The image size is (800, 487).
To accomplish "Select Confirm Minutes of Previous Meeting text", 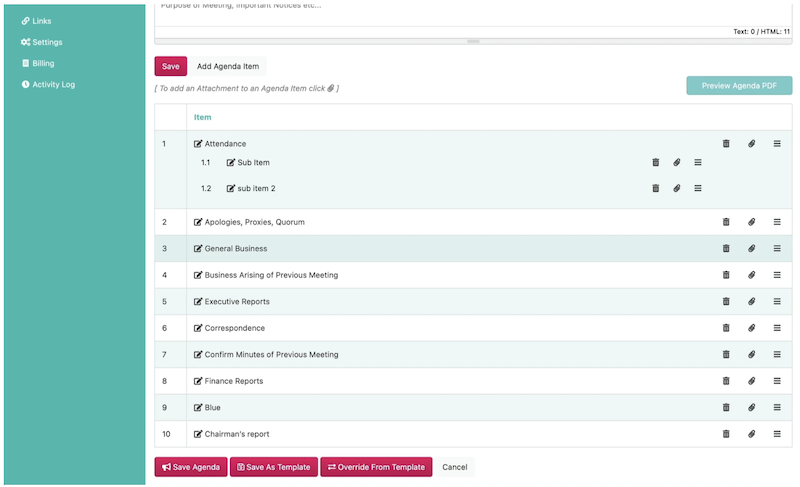I will tap(271, 355).
